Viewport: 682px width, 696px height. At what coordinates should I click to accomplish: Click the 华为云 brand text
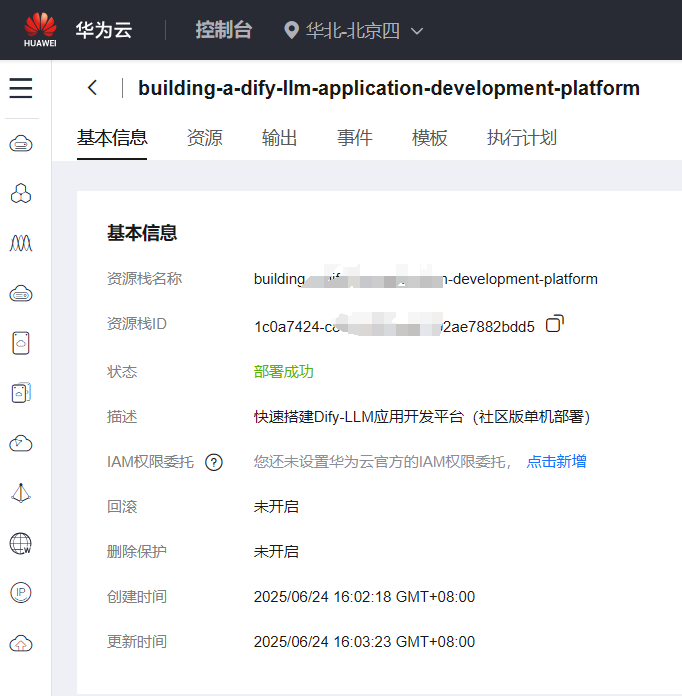(104, 30)
